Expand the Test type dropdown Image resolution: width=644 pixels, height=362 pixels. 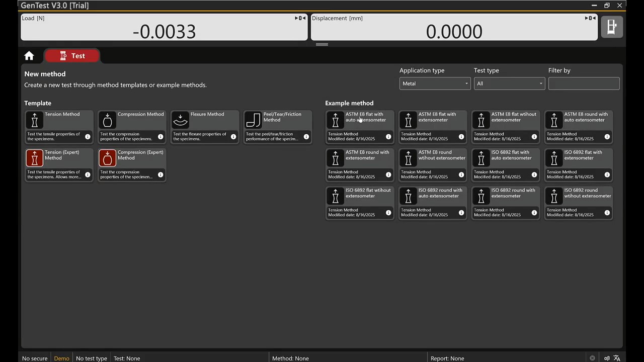[x=509, y=83]
